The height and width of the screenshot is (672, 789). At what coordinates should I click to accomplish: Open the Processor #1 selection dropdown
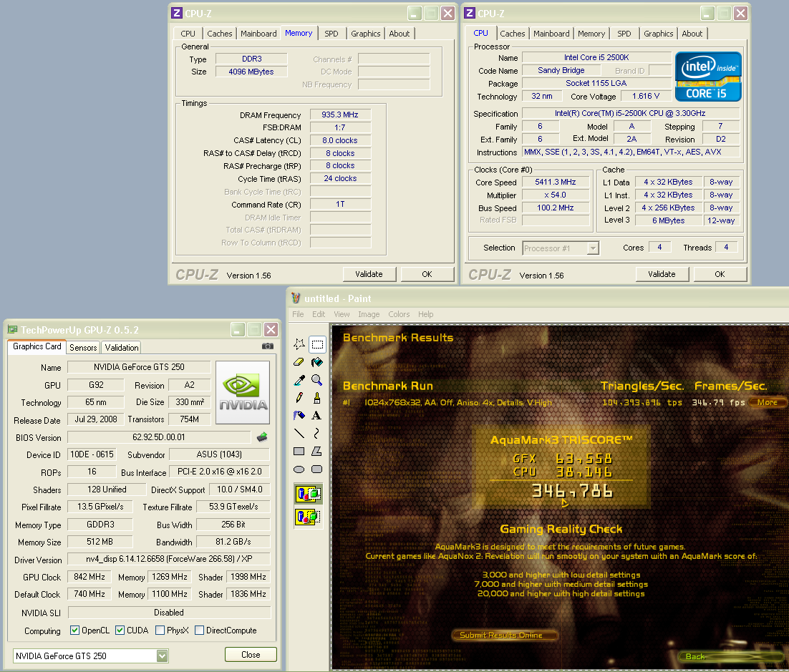(x=594, y=248)
